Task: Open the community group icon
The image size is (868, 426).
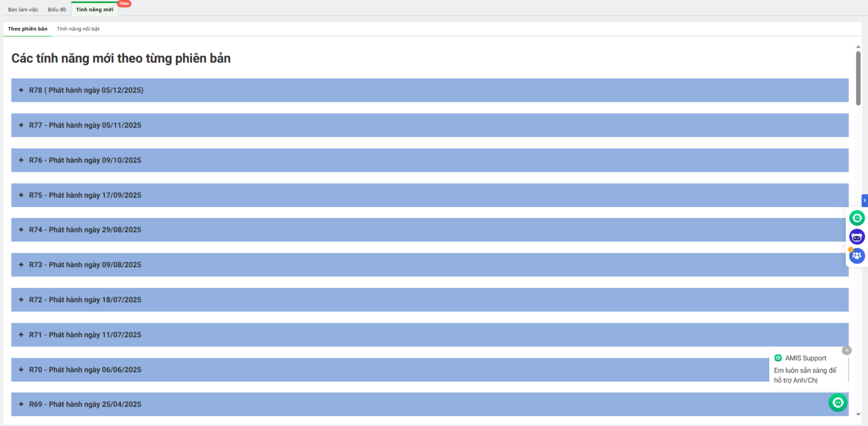Action: pyautogui.click(x=857, y=255)
